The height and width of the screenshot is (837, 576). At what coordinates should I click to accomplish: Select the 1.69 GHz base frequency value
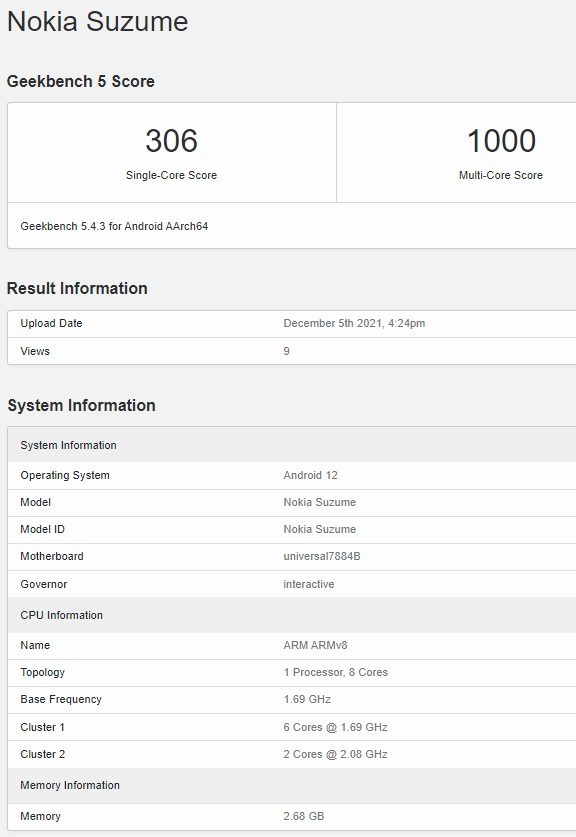click(x=307, y=700)
